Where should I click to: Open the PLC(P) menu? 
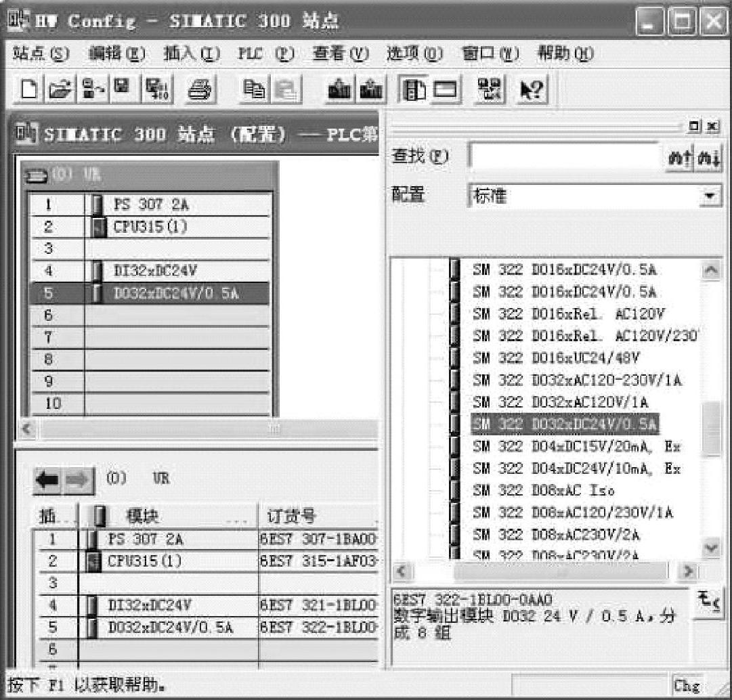265,53
